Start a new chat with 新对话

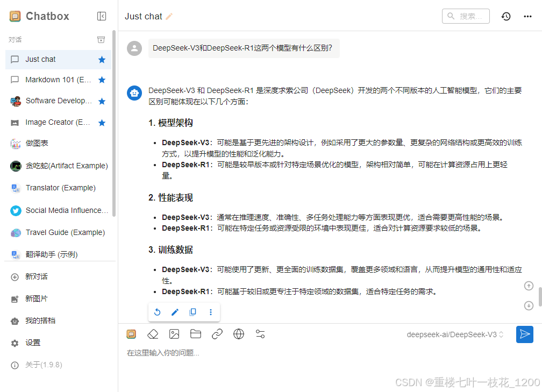(x=58, y=277)
